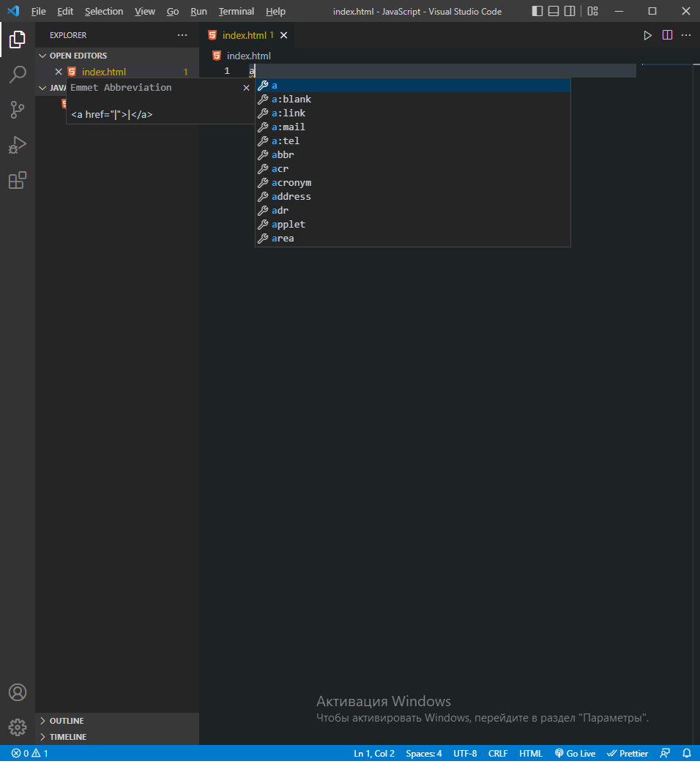Open the Source Control view
The width and height of the screenshot is (700, 764).
pyautogui.click(x=18, y=110)
